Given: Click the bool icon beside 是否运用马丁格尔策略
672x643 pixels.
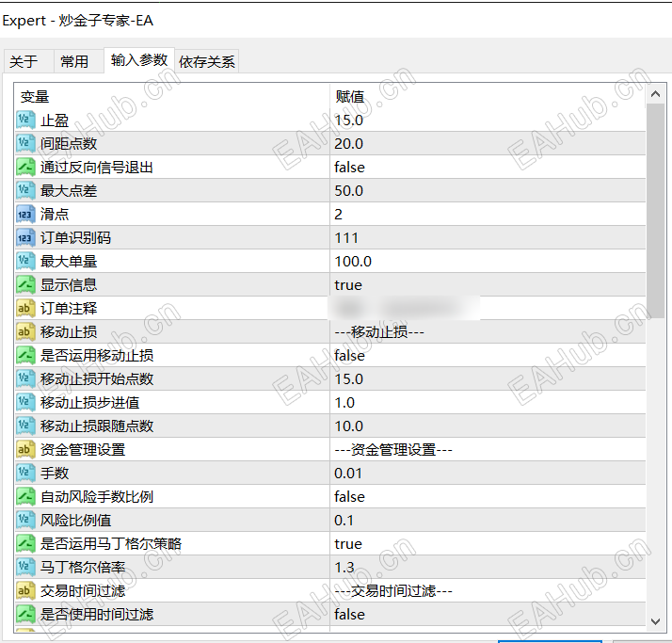Looking at the screenshot, I should click(x=25, y=544).
